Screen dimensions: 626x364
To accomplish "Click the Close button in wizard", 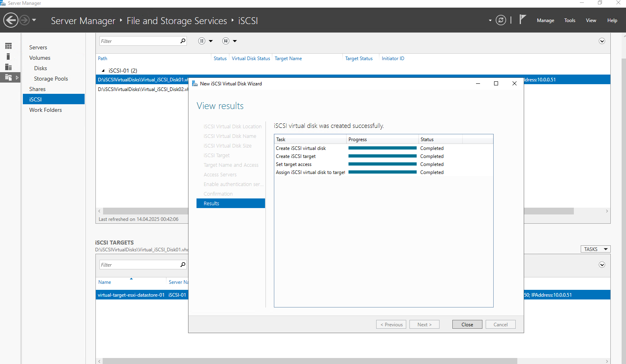I will (x=467, y=324).
